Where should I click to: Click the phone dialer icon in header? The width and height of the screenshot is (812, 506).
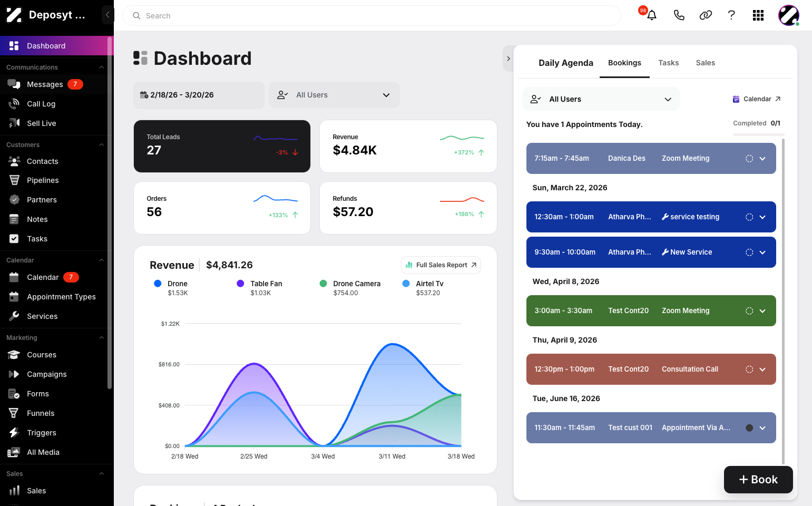pos(679,15)
